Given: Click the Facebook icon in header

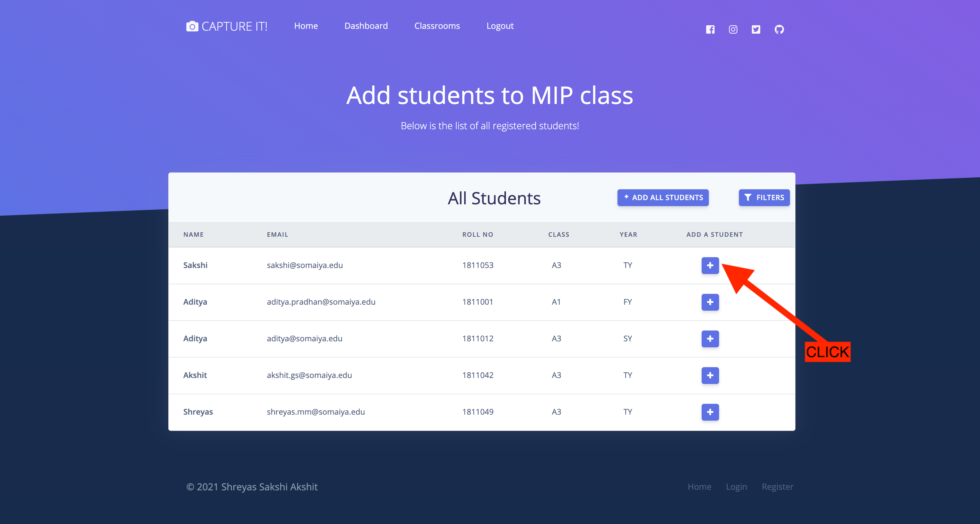Looking at the screenshot, I should click(710, 29).
